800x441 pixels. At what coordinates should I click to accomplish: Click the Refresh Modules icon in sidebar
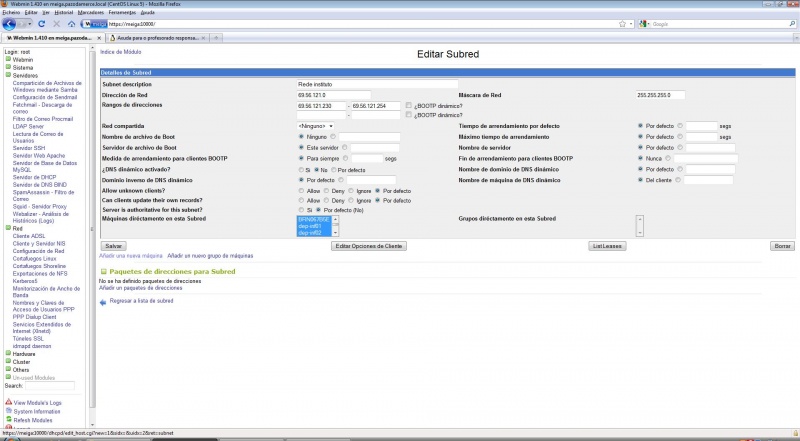[8, 420]
